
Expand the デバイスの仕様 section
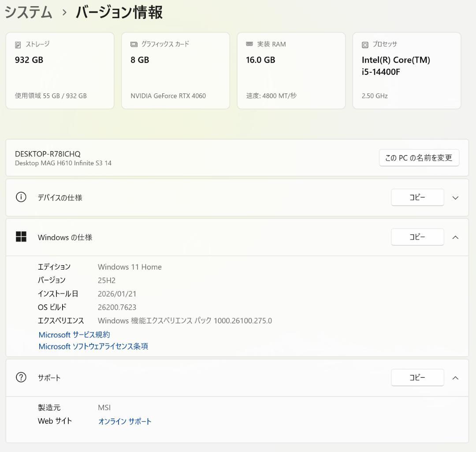(x=455, y=197)
